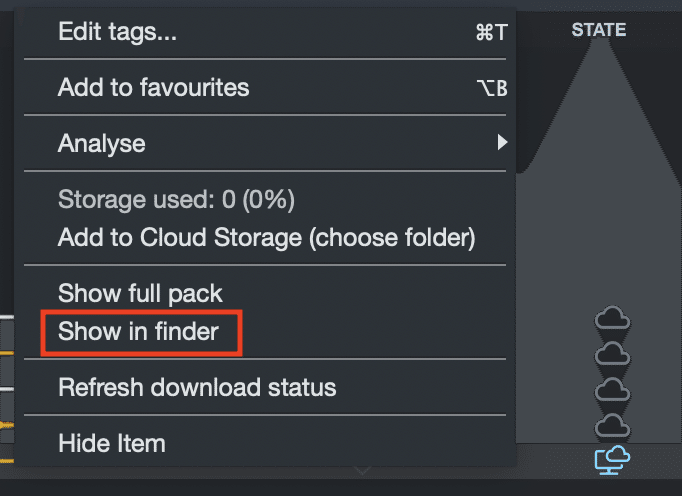This screenshot has height=496, width=682.
Task: Select Add to favourites
Action: click(153, 87)
